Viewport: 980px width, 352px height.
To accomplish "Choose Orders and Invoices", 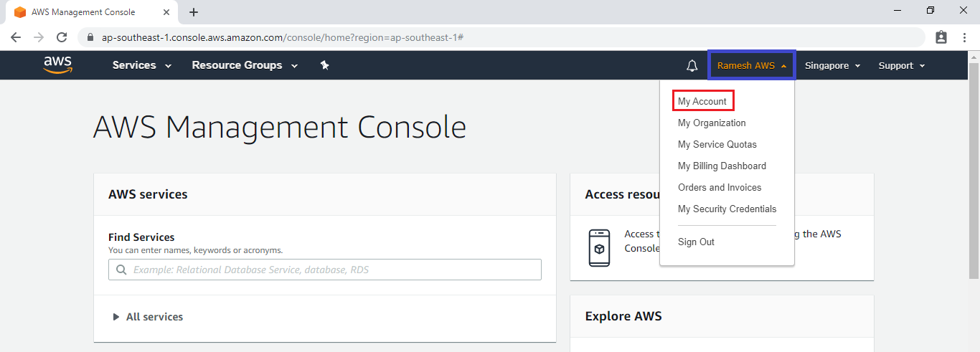I will pyautogui.click(x=720, y=187).
